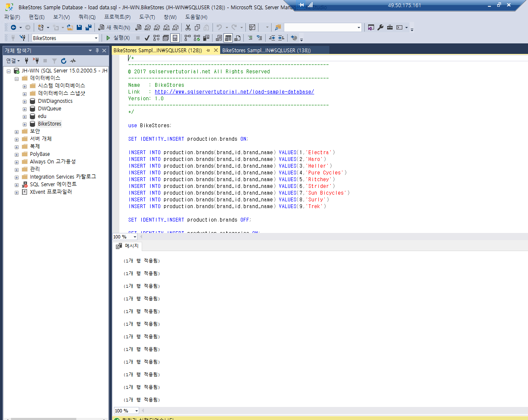Image resolution: width=528 pixels, height=420 pixels.
Task: Click the Find in Files icon
Action: [277, 27]
